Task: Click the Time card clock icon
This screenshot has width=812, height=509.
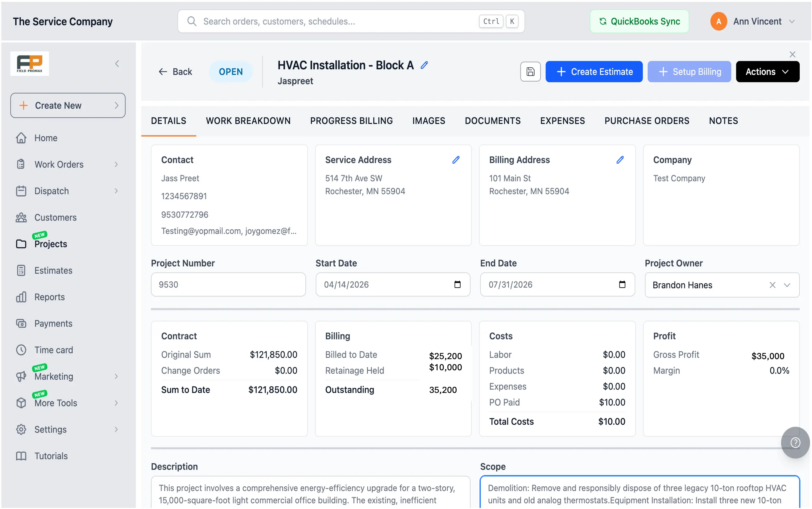Action: [21, 350]
